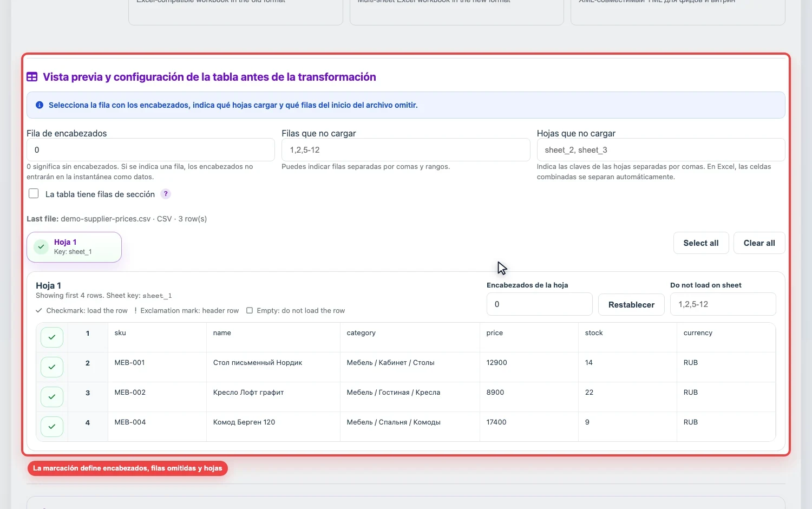
Task: Click the Select all button
Action: (x=701, y=243)
